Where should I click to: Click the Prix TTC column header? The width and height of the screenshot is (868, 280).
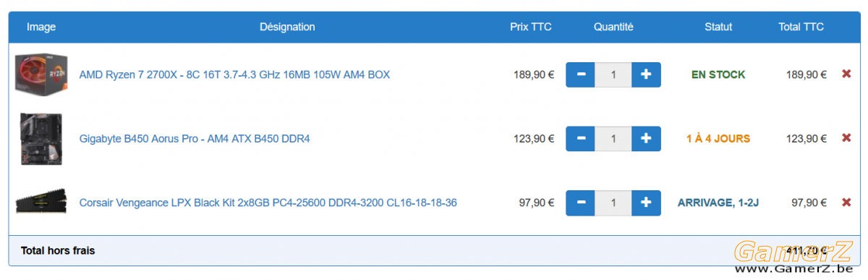click(530, 27)
